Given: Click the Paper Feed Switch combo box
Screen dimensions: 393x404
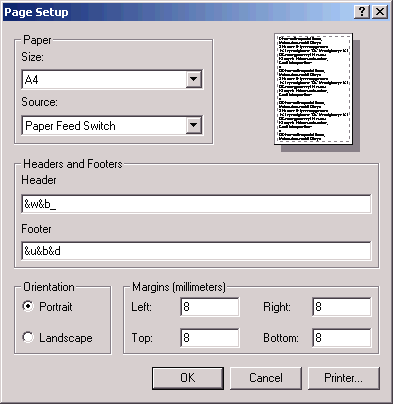Looking at the screenshot, I should click(x=112, y=125).
